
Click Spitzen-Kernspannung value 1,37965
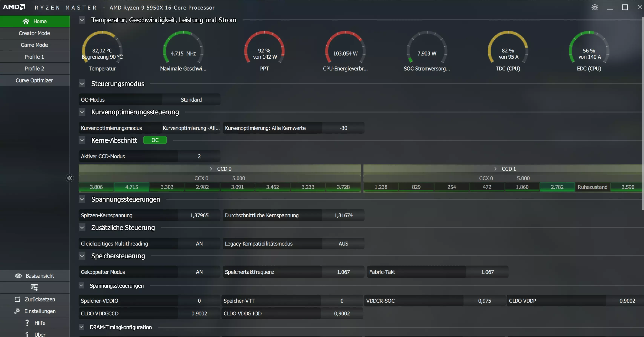tap(199, 215)
